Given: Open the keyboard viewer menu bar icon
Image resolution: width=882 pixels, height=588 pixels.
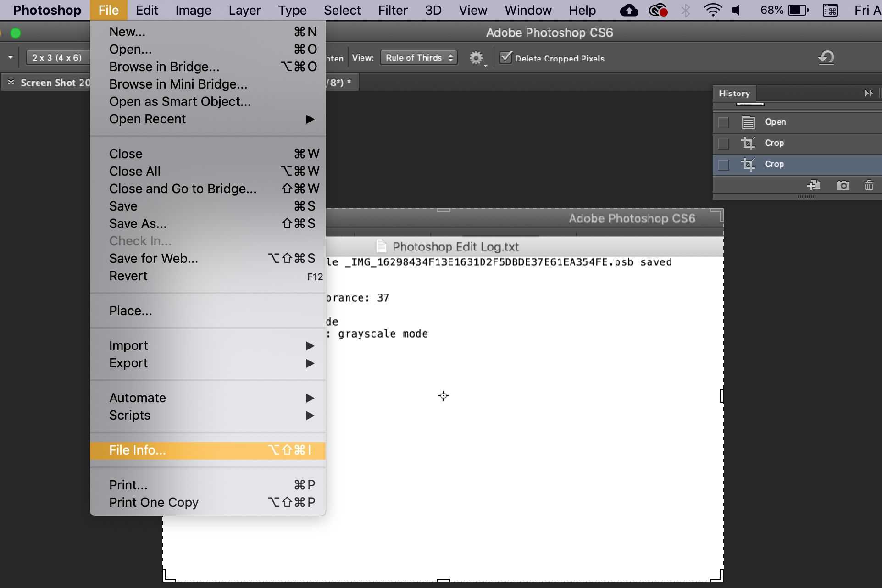Looking at the screenshot, I should [830, 10].
